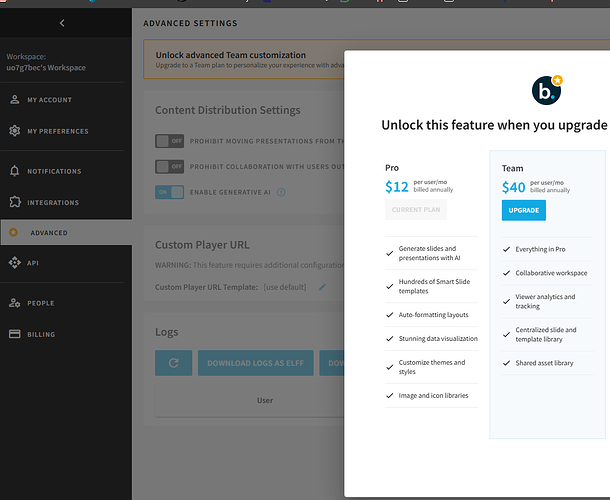This screenshot has height=500, width=610.
Task: Toggle Prohibit Moving Presentations switch
Action: click(170, 141)
